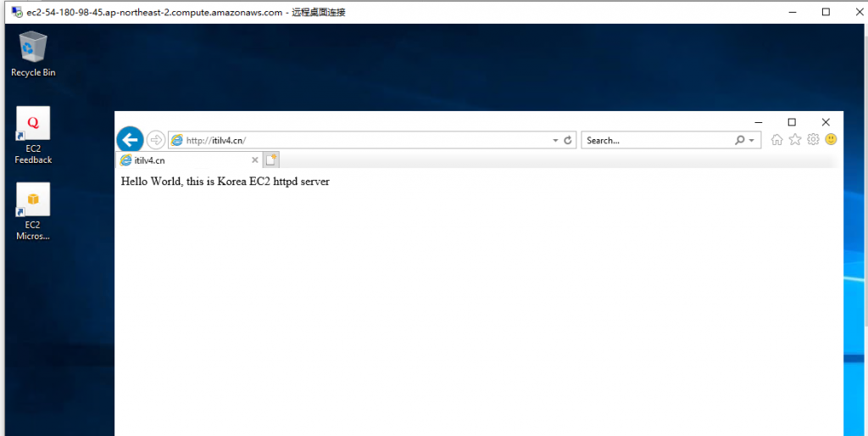
Task: Open a new tab in Internet Explorer
Action: (270, 160)
